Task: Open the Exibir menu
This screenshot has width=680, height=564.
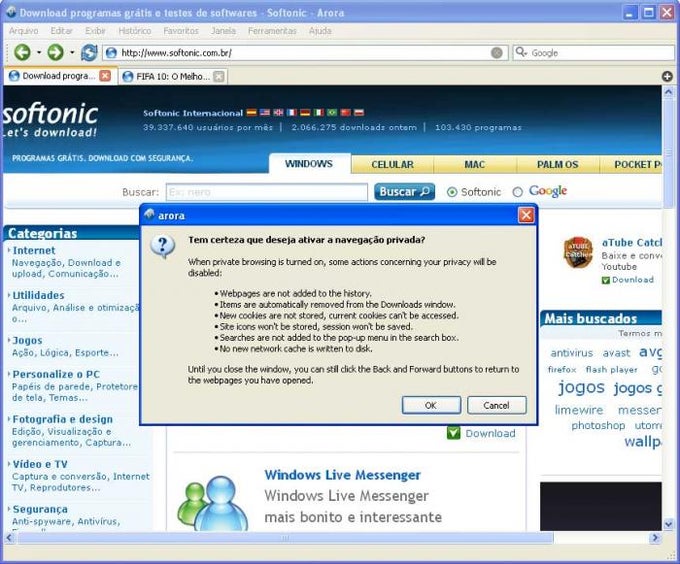Action: [x=95, y=31]
